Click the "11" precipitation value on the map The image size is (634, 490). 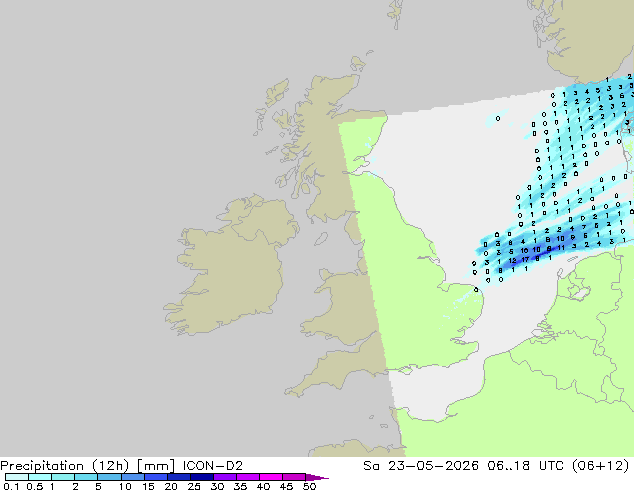click(561, 248)
